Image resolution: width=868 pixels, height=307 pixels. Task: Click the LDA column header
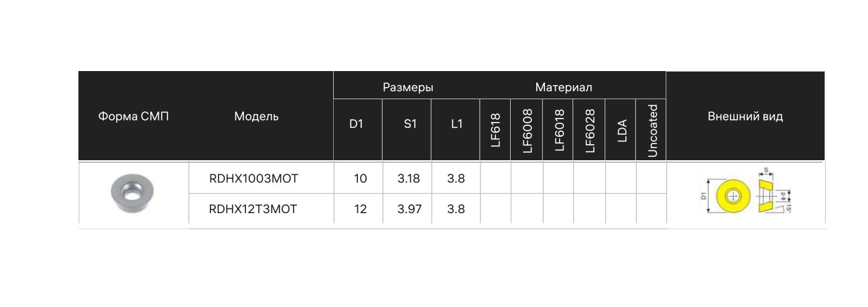click(x=621, y=130)
